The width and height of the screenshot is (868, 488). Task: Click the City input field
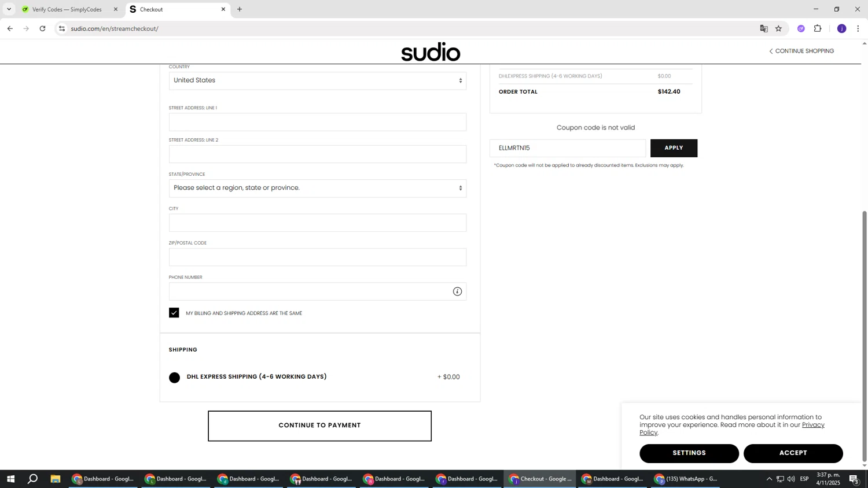point(317,223)
